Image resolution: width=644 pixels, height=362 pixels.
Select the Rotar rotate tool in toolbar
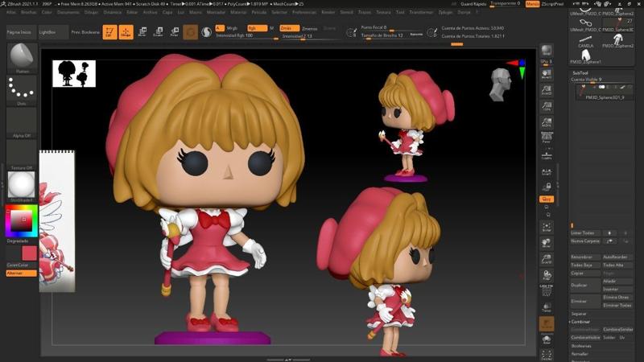pos(175,31)
